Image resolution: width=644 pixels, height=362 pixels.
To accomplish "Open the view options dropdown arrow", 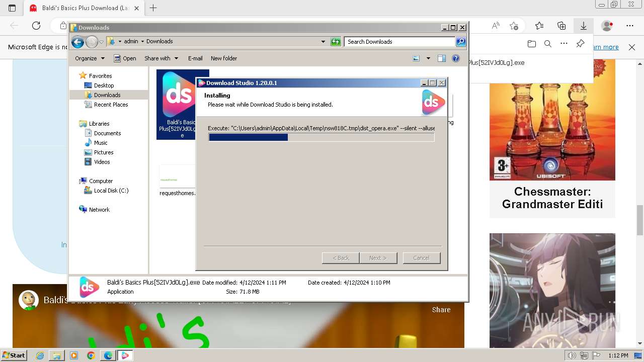I will [428, 58].
